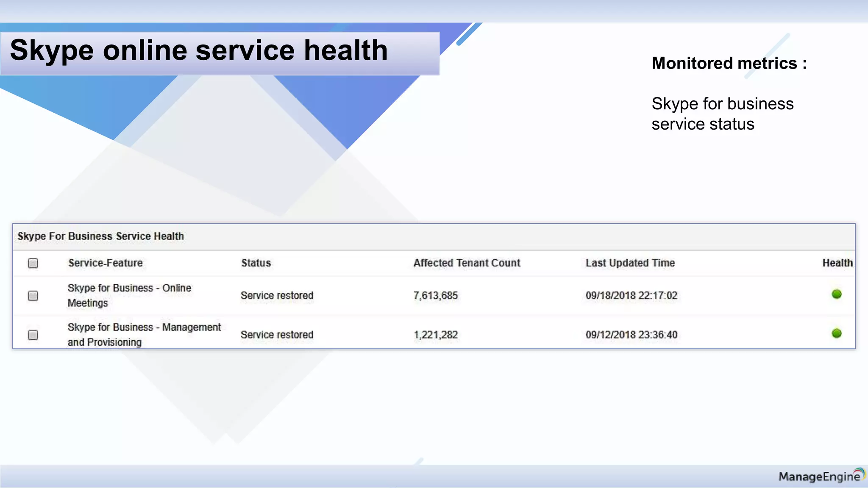The image size is (868, 488).
Task: Sort by the Service-Feature column header
Action: (106, 263)
